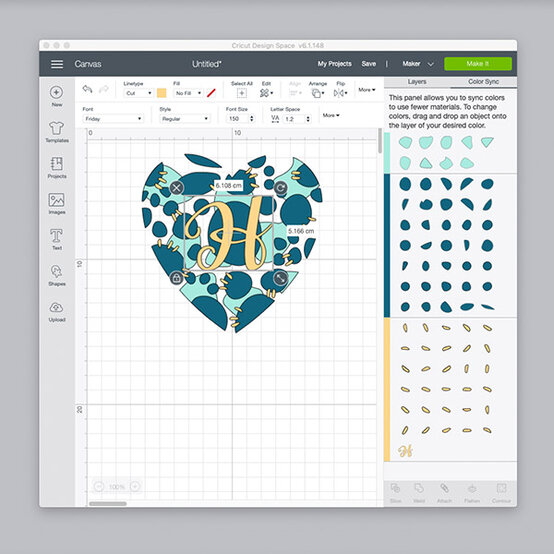The image size is (554, 554).
Task: Open the Fill dropdown
Action: (188, 93)
